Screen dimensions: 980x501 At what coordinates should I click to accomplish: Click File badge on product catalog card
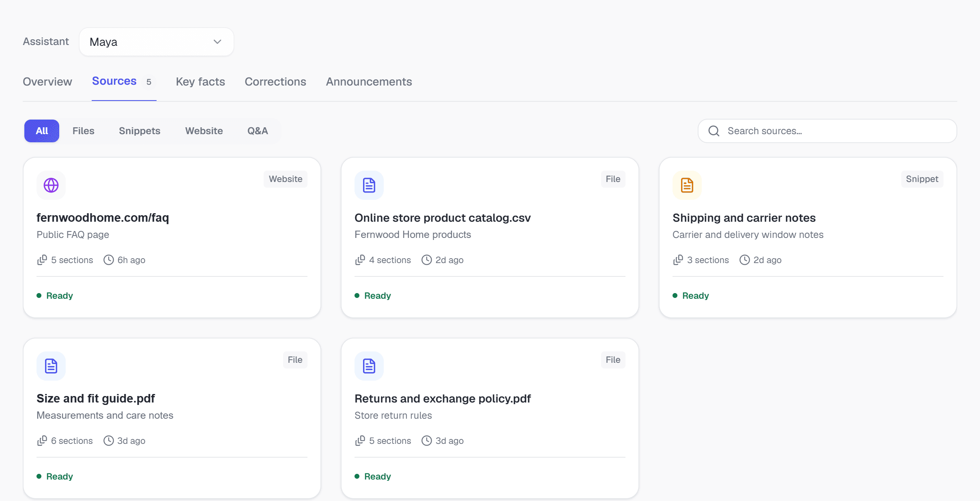613,179
